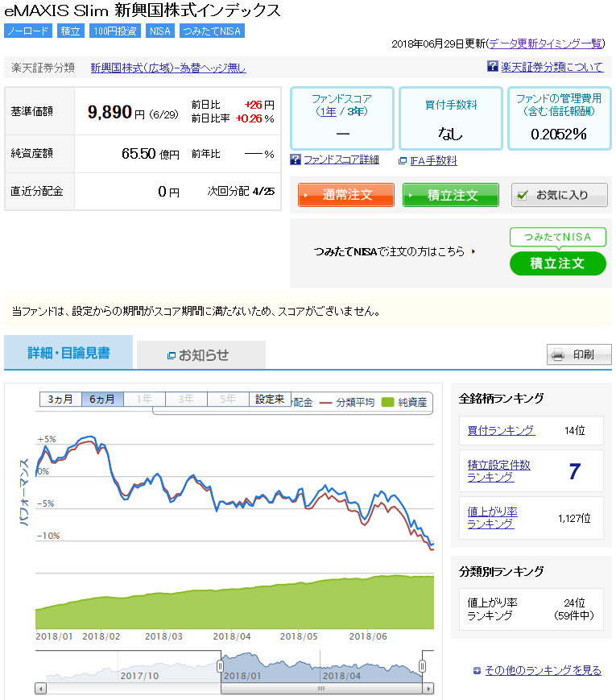Click the right arrow of the chart scrollbar
This screenshot has width=616, height=700.
tap(428, 689)
